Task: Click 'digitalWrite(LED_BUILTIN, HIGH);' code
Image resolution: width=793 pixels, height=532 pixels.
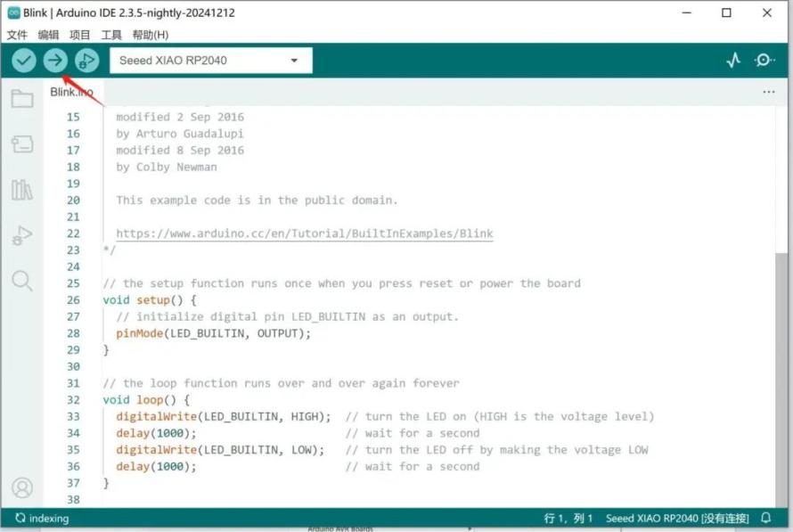Action: (x=224, y=417)
